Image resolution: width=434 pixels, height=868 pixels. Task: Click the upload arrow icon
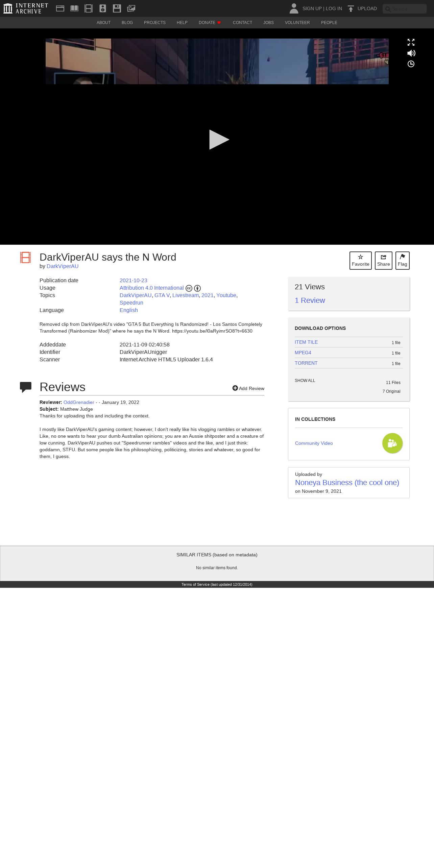[x=351, y=8]
